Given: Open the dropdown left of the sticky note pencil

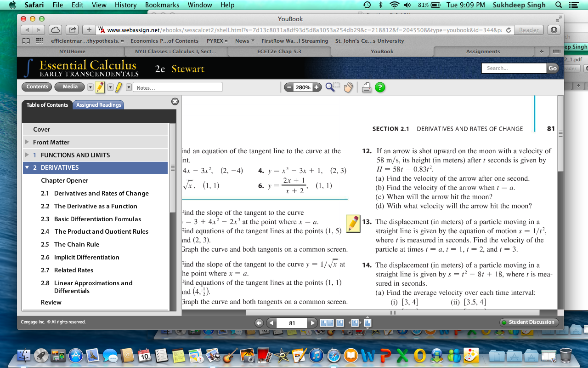Looking at the screenshot, I should coord(90,87).
